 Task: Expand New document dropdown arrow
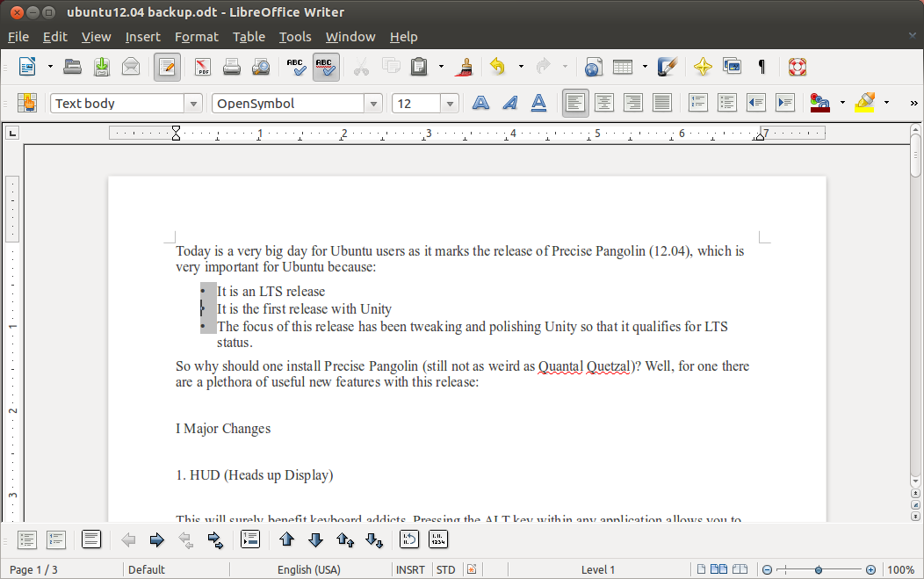tap(50, 67)
